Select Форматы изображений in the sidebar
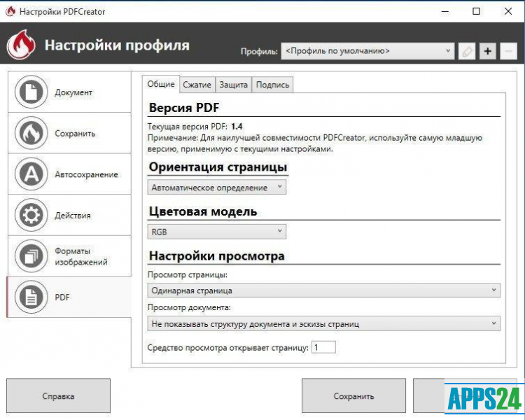This screenshot has width=525, height=420. click(69, 256)
